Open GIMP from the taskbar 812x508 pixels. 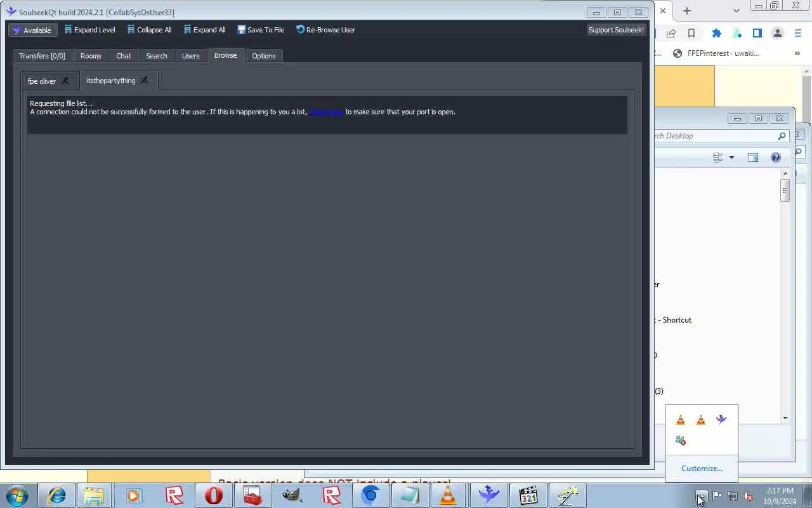coord(292,495)
